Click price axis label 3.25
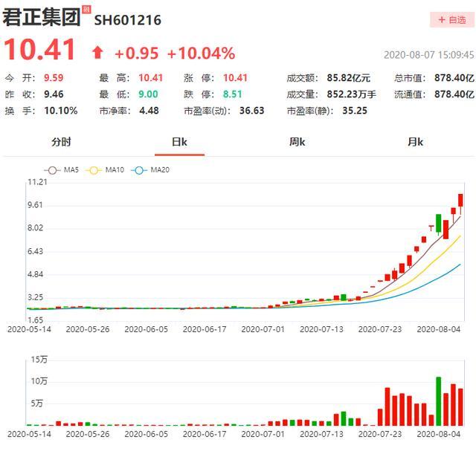The width and height of the screenshot is (476, 454). (x=35, y=297)
